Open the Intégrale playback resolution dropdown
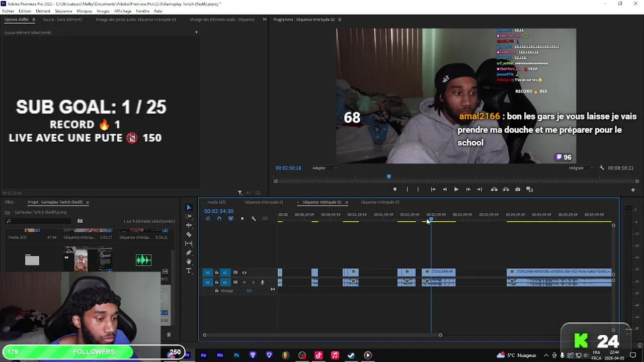Screen dimensions: 644x362 (581, 168)
